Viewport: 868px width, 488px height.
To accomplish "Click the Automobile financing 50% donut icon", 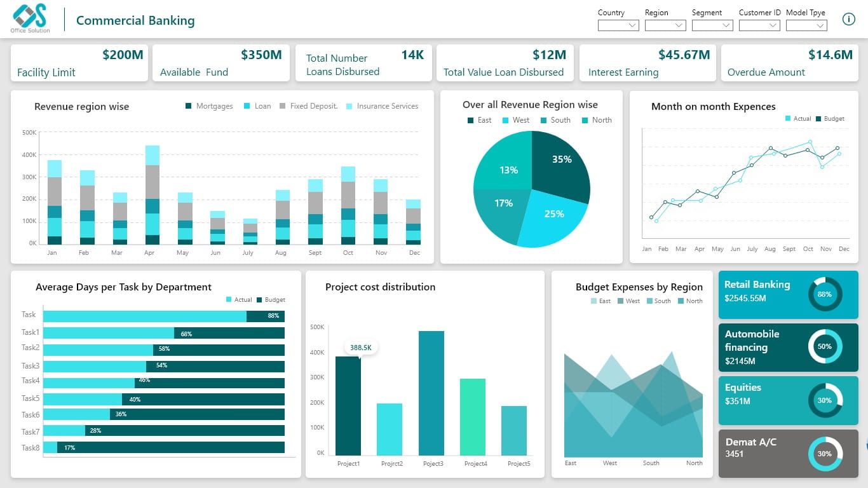I will point(825,347).
